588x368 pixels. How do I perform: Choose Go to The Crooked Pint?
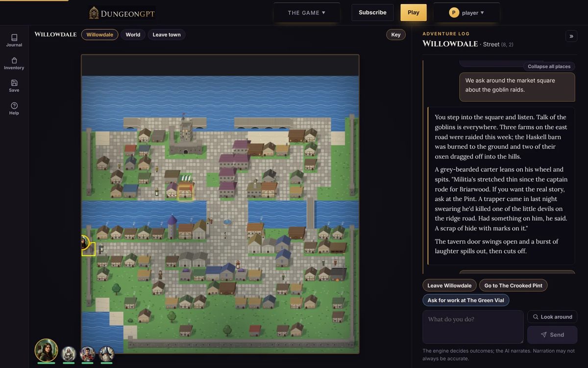tap(514, 286)
